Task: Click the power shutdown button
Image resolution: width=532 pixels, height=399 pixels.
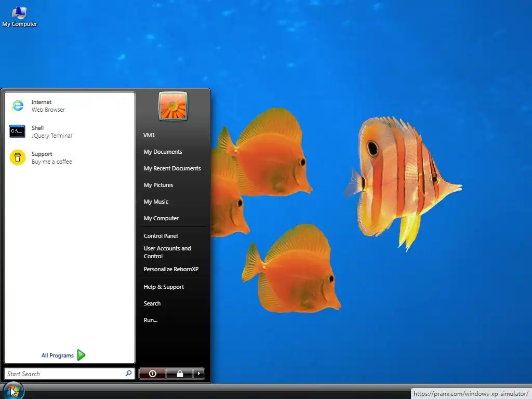Action: click(x=152, y=374)
